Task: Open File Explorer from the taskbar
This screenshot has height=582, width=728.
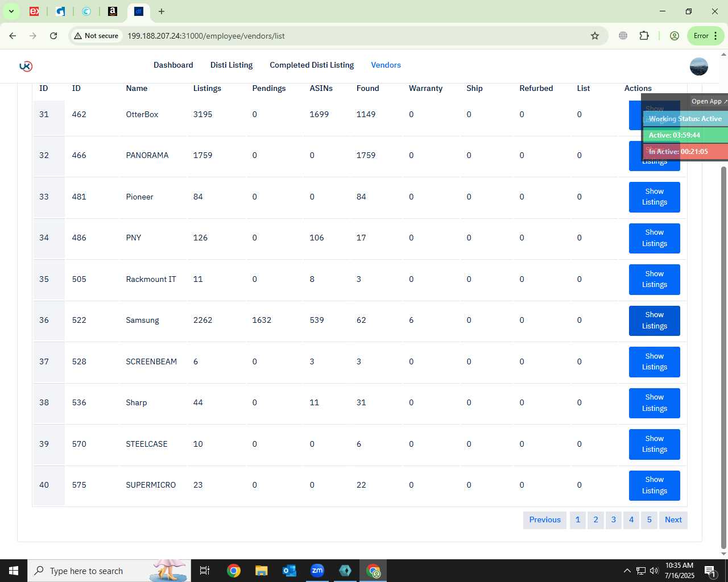Action: coord(261,571)
